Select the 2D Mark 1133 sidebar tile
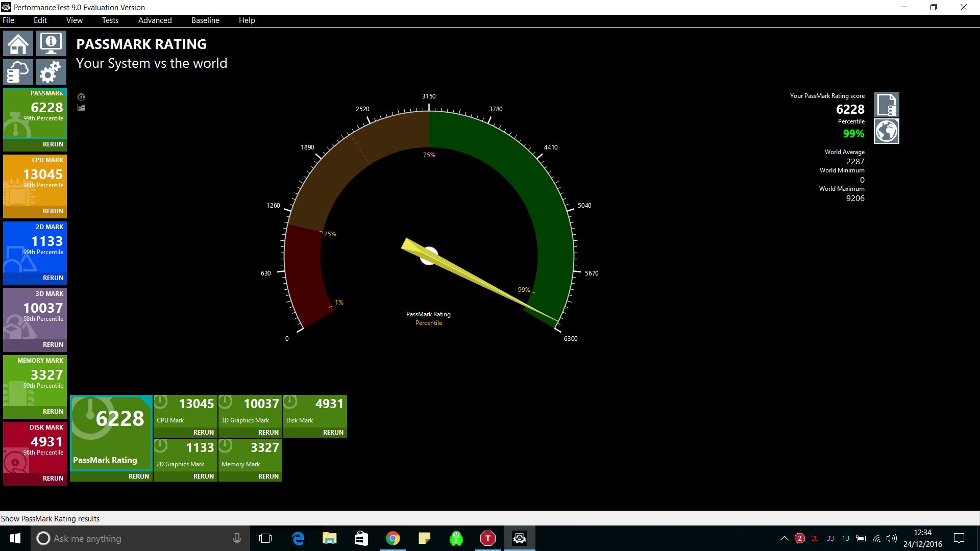Screen dimensions: 980x551 click(x=35, y=247)
